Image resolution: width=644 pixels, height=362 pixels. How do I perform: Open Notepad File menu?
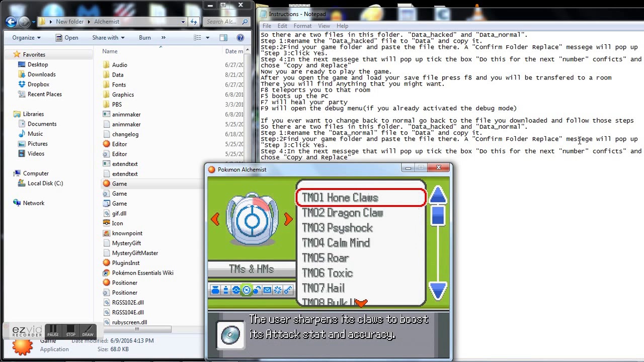(x=267, y=26)
